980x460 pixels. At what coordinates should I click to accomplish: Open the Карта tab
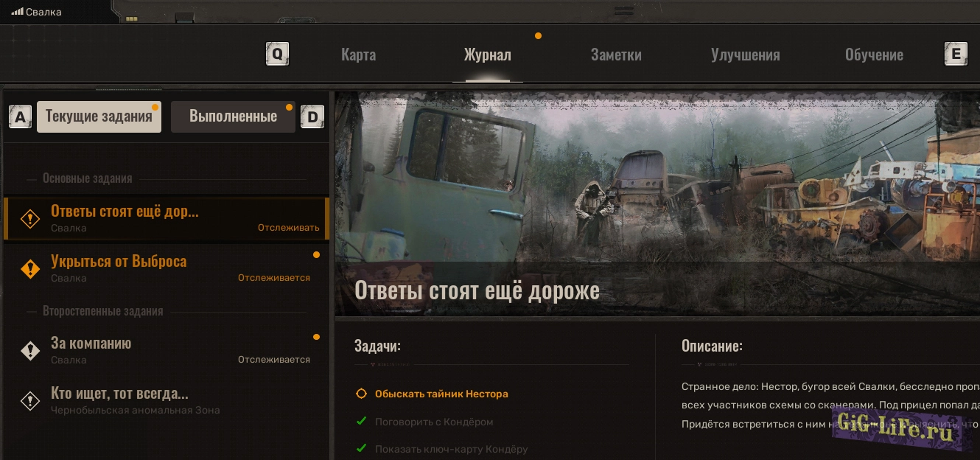click(358, 55)
